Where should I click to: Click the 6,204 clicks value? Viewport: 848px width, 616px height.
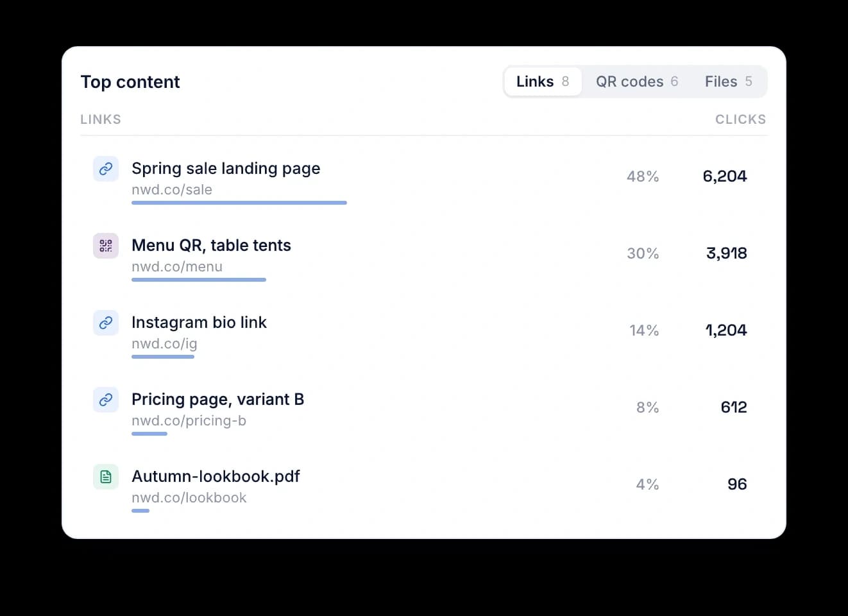coord(725,176)
